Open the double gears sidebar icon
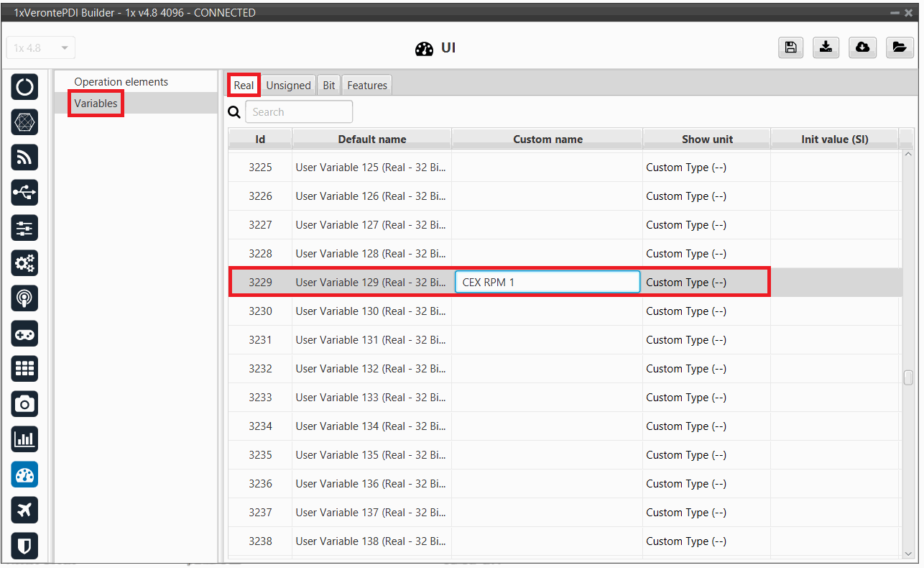 point(24,264)
